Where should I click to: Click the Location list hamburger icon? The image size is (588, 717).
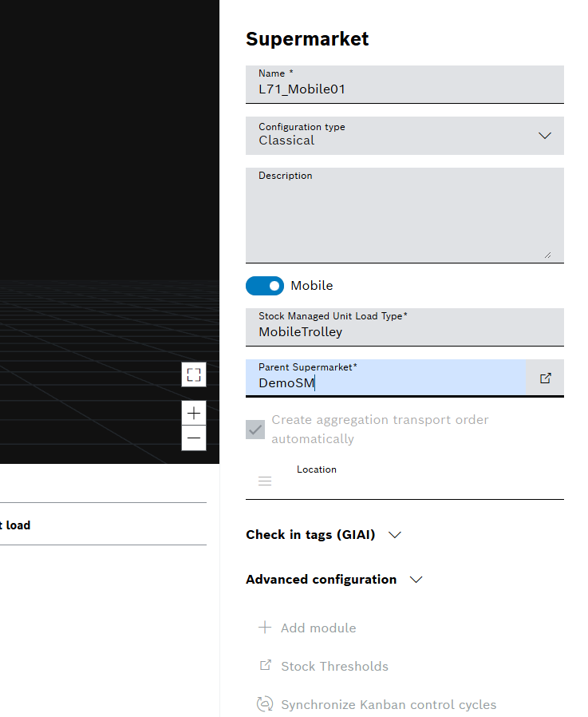265,481
